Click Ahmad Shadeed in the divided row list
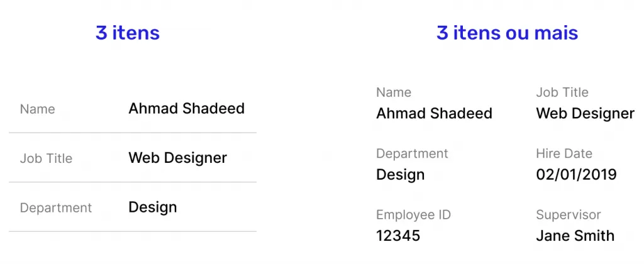Viewport: 644px width, 264px height. [186, 108]
